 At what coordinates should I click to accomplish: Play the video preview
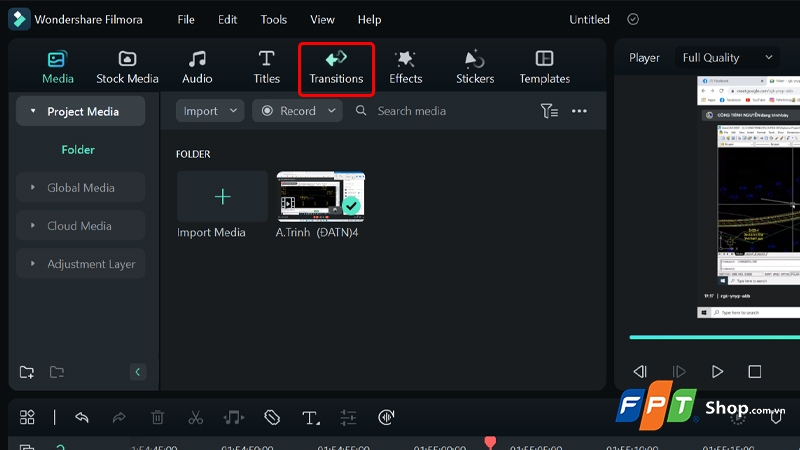[717, 371]
